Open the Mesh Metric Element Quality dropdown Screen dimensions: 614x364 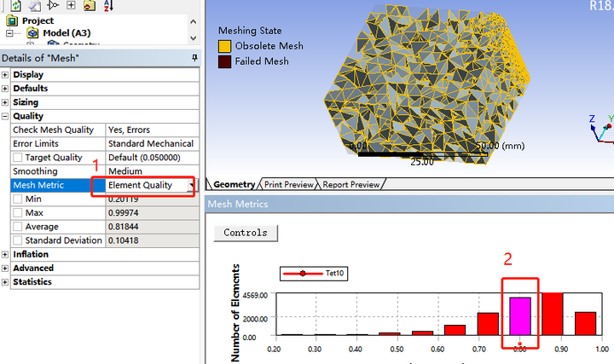click(192, 185)
